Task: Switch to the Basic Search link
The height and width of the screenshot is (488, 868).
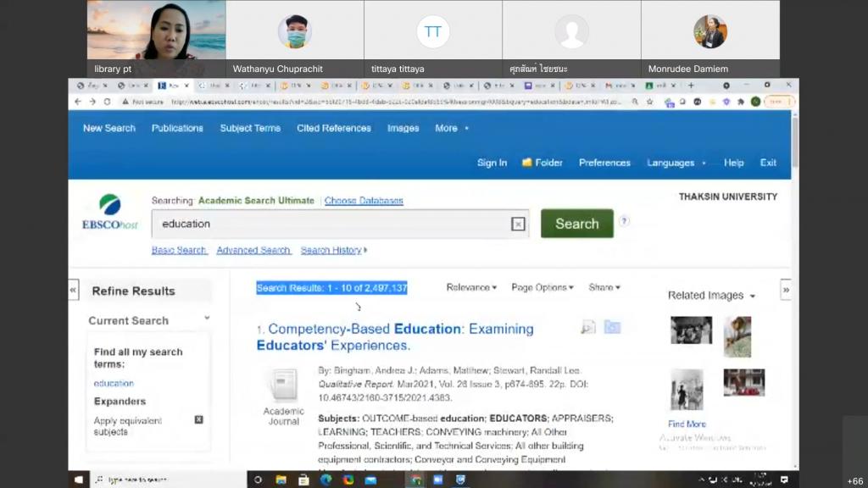Action: tap(179, 250)
